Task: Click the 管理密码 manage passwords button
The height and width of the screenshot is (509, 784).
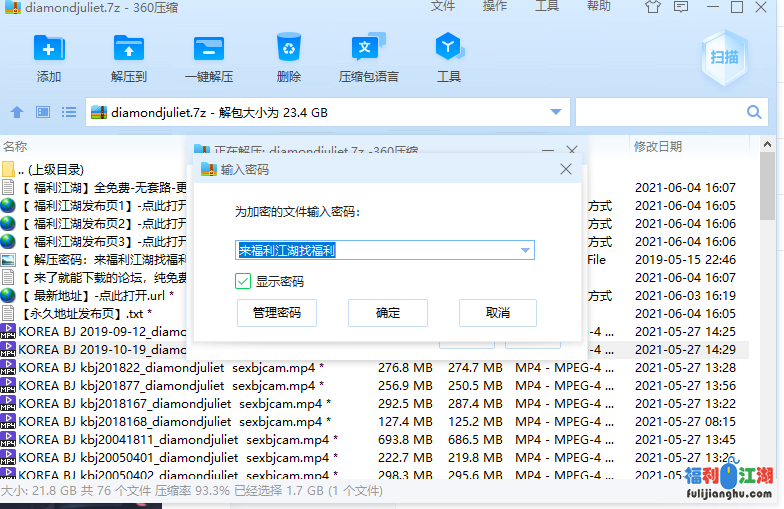Action: point(277,313)
